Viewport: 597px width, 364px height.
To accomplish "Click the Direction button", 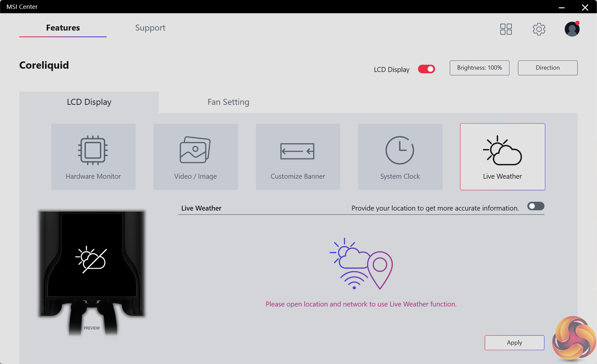I will point(548,68).
